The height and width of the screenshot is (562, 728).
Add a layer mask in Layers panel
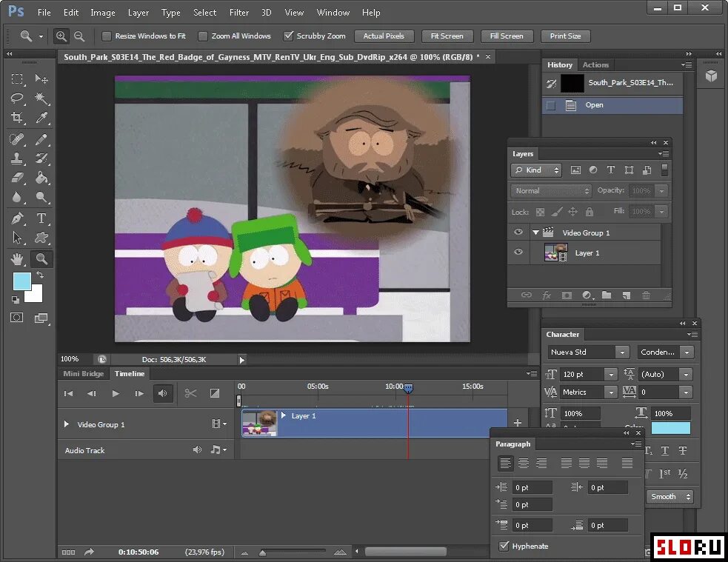(567, 295)
